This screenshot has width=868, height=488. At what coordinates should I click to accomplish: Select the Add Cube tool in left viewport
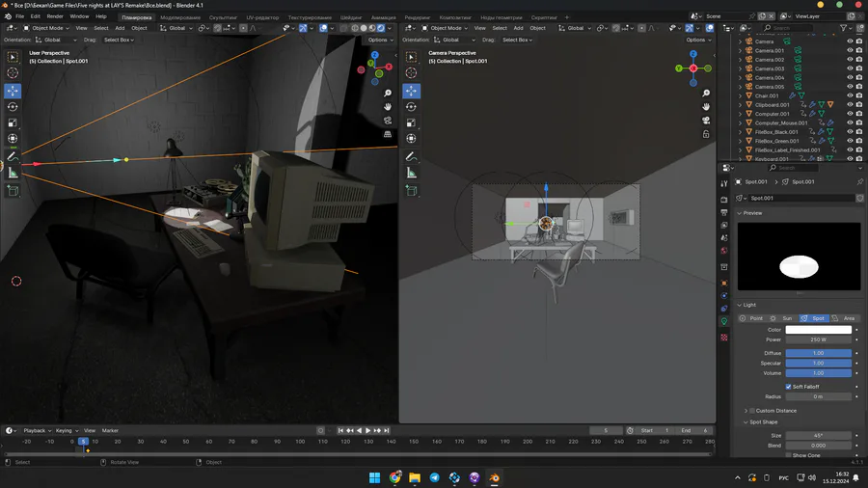13,191
